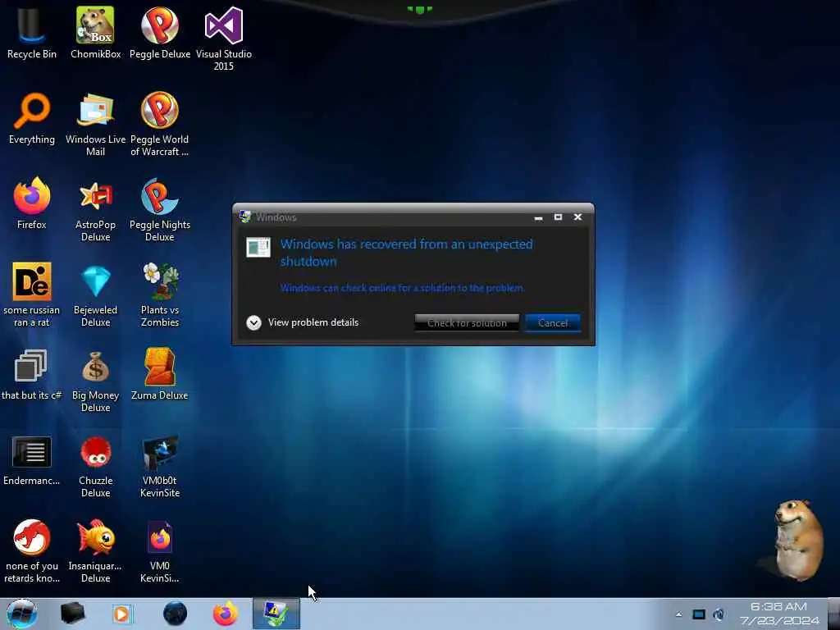Viewport: 840px width, 630px height.
Task: Click the dialog title bar icon
Action: click(245, 217)
